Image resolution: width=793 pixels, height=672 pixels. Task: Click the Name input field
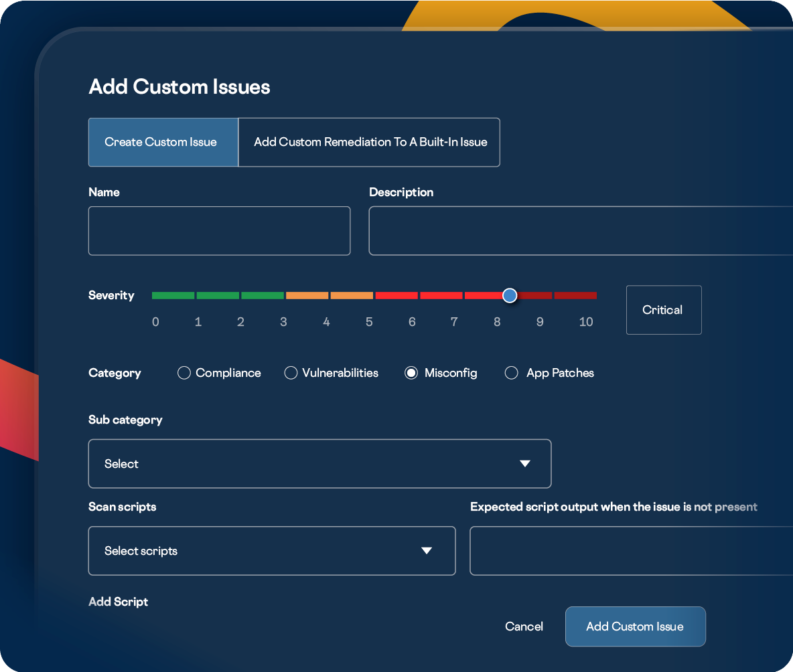(219, 231)
